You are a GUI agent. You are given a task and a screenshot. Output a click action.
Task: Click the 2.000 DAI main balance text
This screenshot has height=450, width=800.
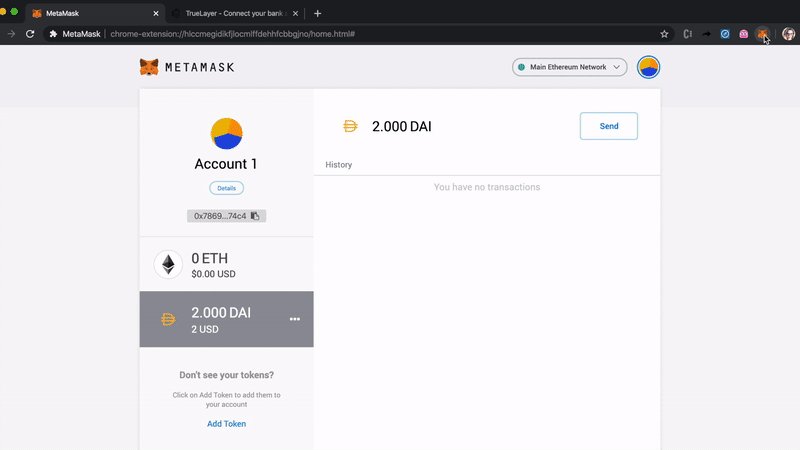tap(402, 127)
